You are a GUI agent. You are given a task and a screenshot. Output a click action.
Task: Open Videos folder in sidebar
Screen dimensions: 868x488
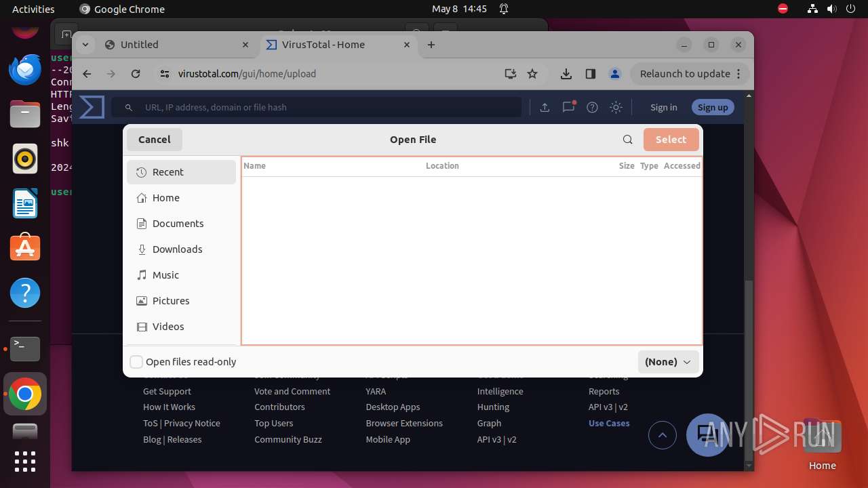pyautogui.click(x=181, y=327)
